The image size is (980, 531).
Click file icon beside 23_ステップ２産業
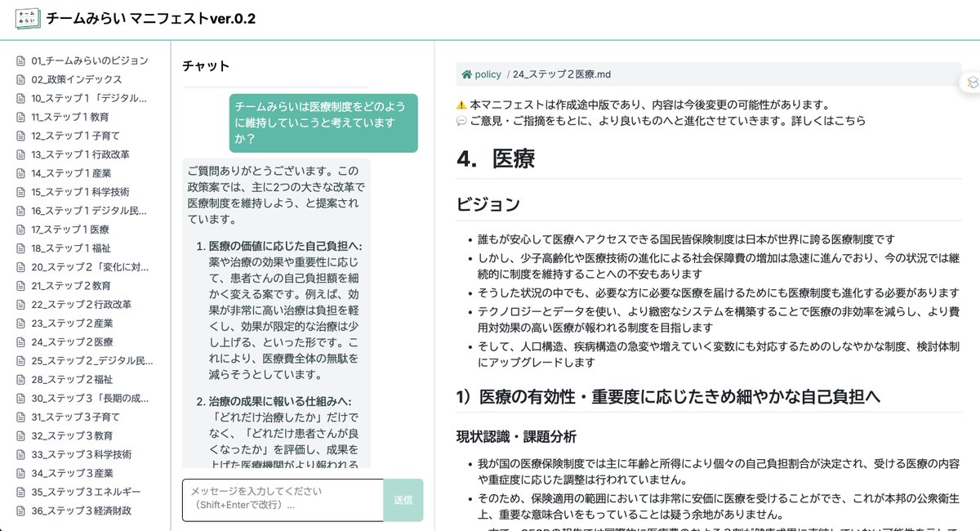(x=21, y=324)
